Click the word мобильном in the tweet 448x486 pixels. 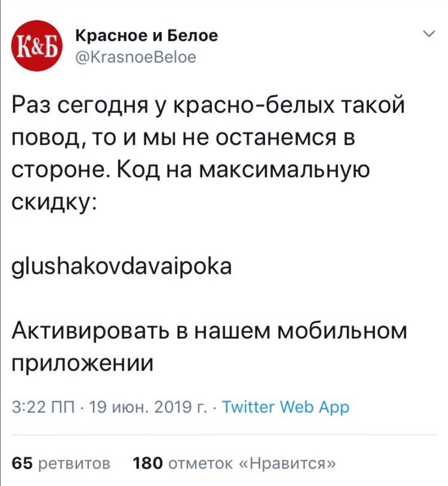[342, 331]
